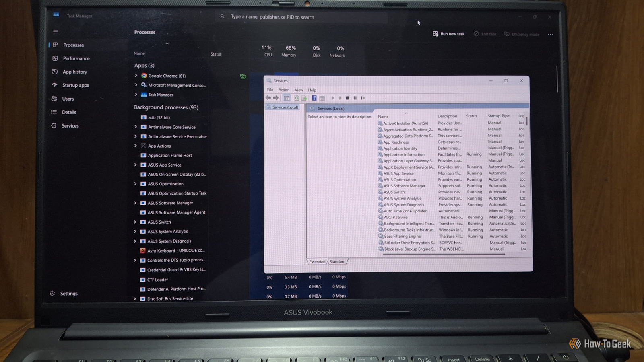Click Export List icon in Services toolbar
Screen dimensions: 644x362
point(304,98)
